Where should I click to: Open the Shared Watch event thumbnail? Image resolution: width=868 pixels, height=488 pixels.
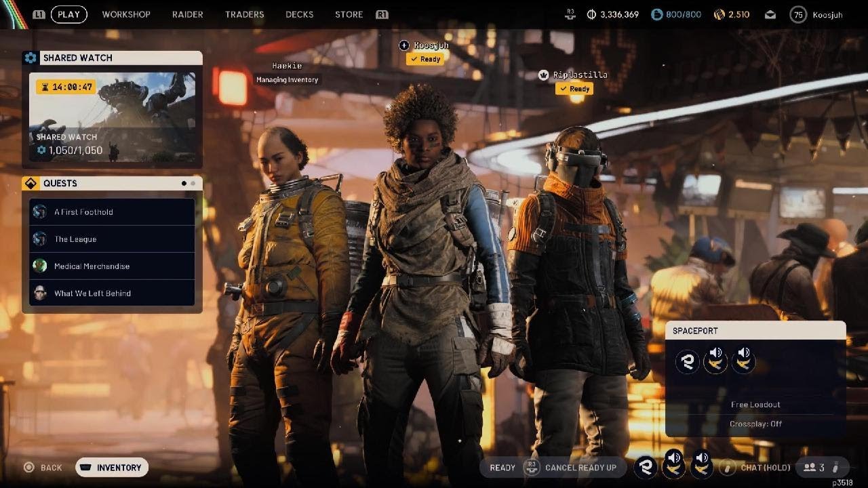tap(112, 117)
